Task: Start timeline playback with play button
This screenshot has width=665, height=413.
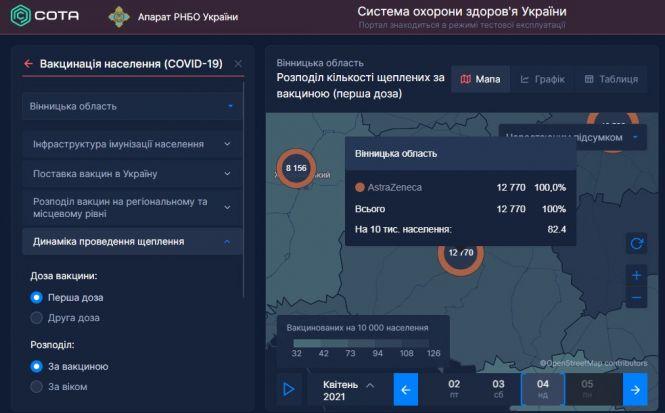Action: tap(289, 389)
